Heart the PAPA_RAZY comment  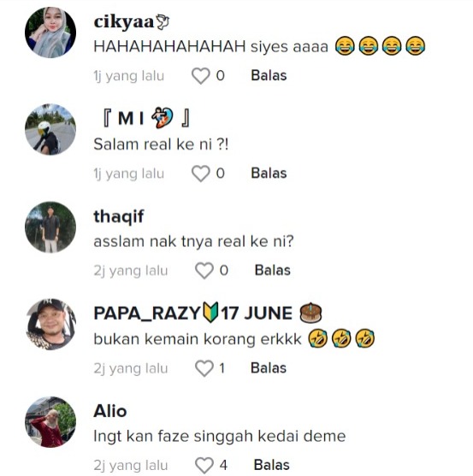[x=204, y=368]
